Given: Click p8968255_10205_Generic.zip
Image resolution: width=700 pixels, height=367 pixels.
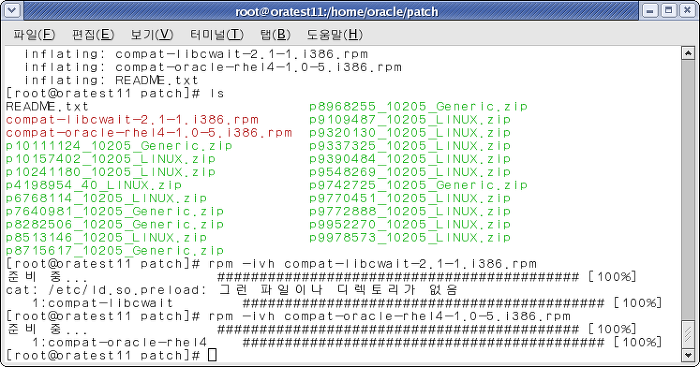Looking at the screenshot, I should 418,107.
